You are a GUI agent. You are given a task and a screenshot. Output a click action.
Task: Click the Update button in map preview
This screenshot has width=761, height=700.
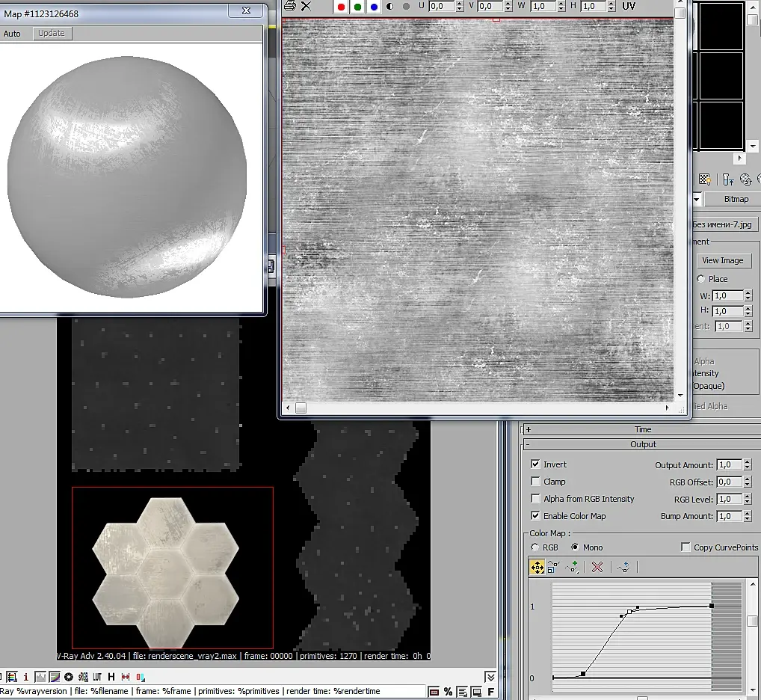click(52, 34)
